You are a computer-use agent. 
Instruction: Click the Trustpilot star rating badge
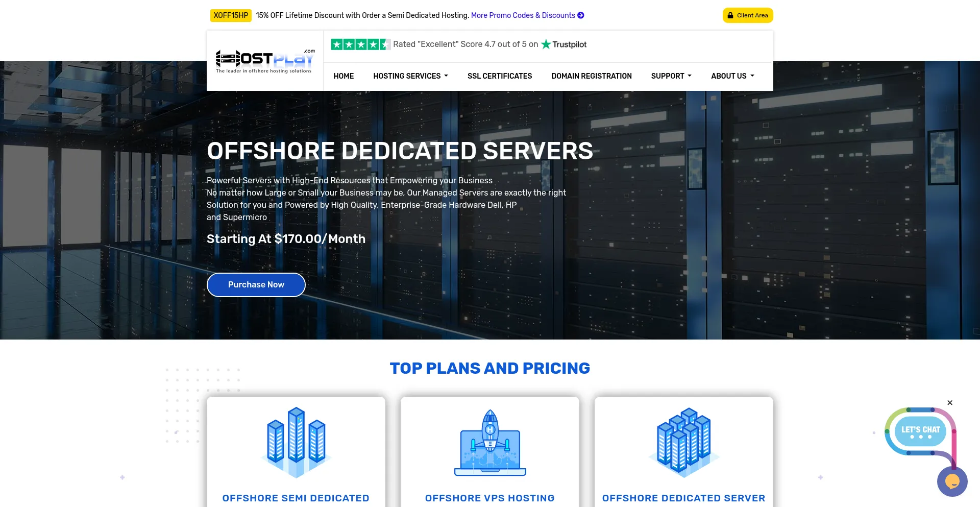click(x=360, y=44)
